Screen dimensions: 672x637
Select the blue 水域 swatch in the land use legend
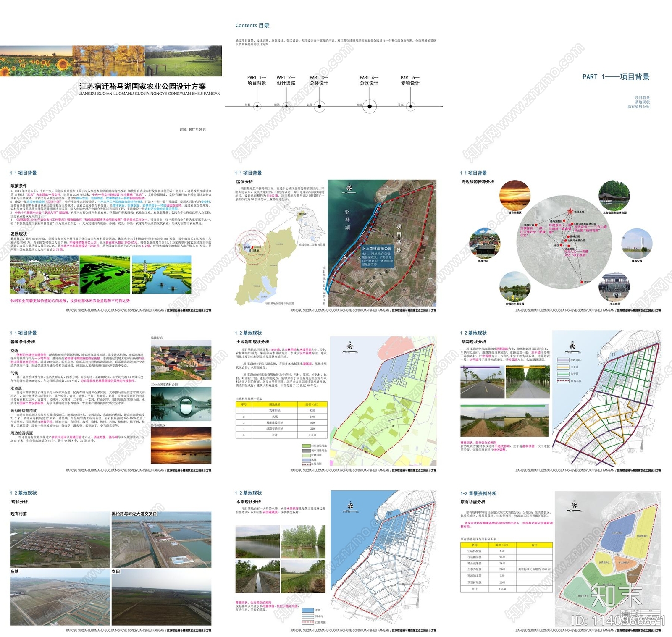306,459
